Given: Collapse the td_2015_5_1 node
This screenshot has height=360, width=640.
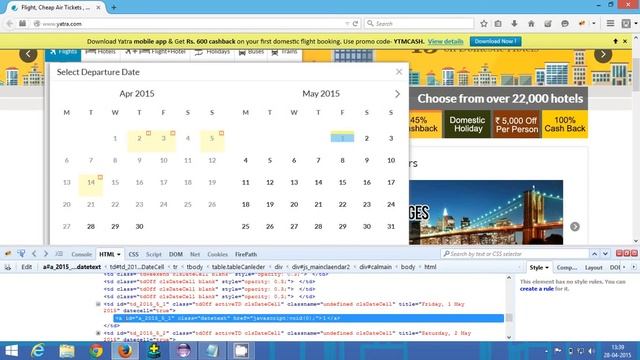Looking at the screenshot, I should (x=98, y=304).
